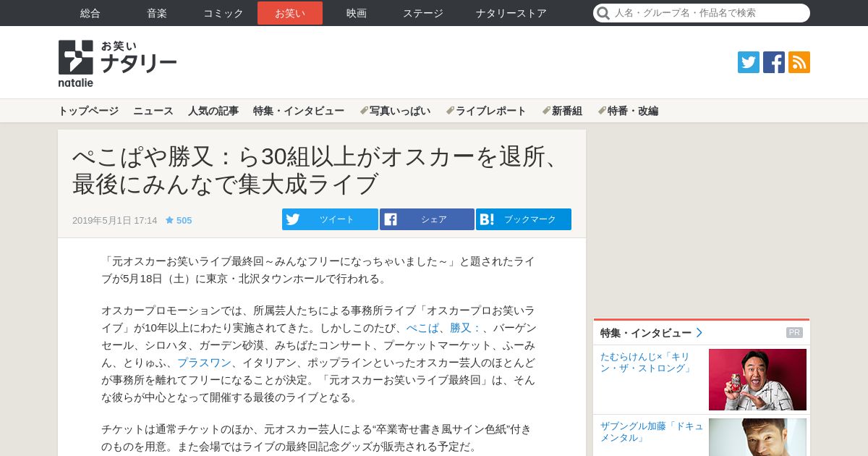
Task: Click the PR badge in sidebar
Action: tap(794, 333)
